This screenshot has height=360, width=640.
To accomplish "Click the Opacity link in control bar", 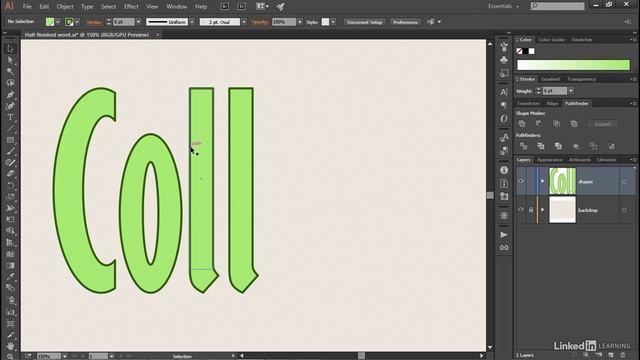I will pos(260,22).
